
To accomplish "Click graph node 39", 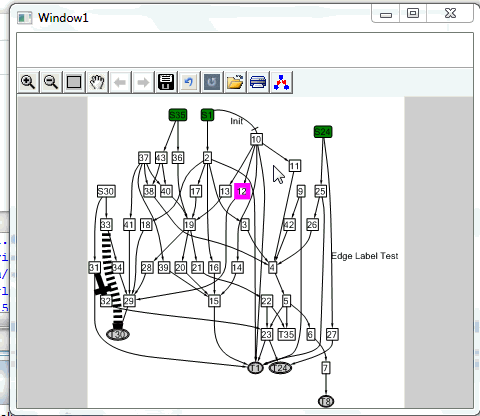I will 164,267.
